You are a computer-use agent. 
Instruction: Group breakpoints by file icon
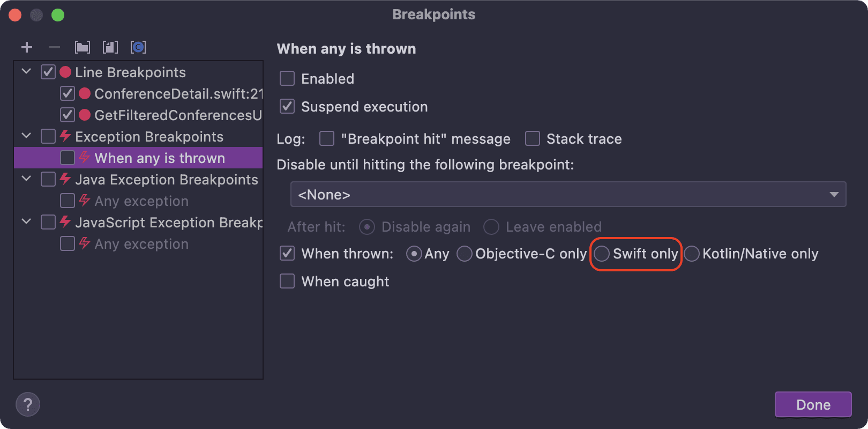click(x=110, y=47)
